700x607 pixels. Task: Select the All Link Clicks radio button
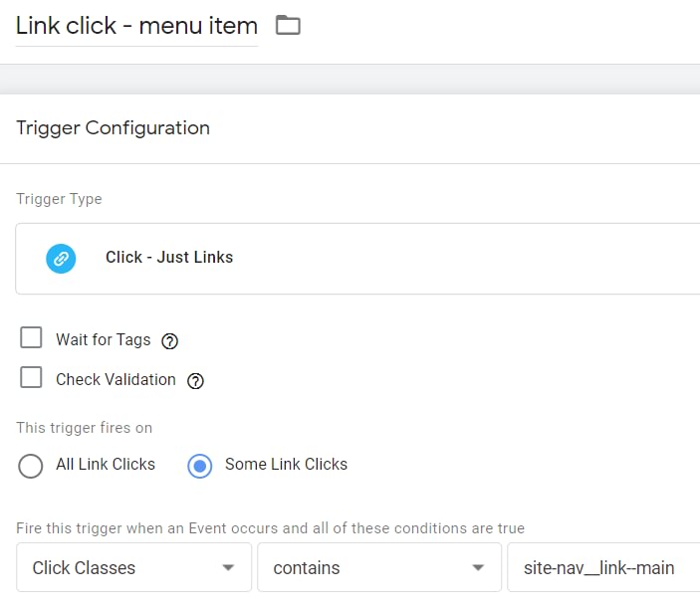point(31,466)
